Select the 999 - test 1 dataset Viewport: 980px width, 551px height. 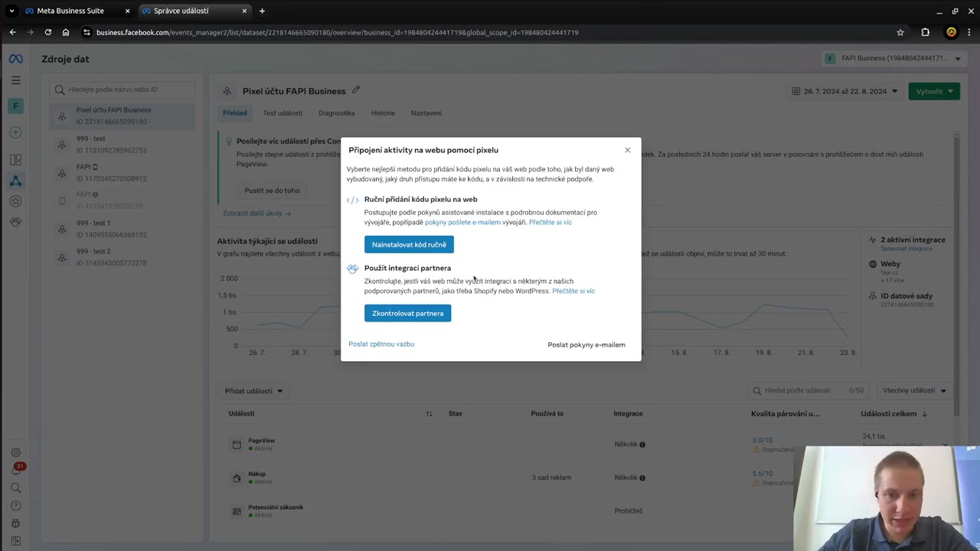122,229
